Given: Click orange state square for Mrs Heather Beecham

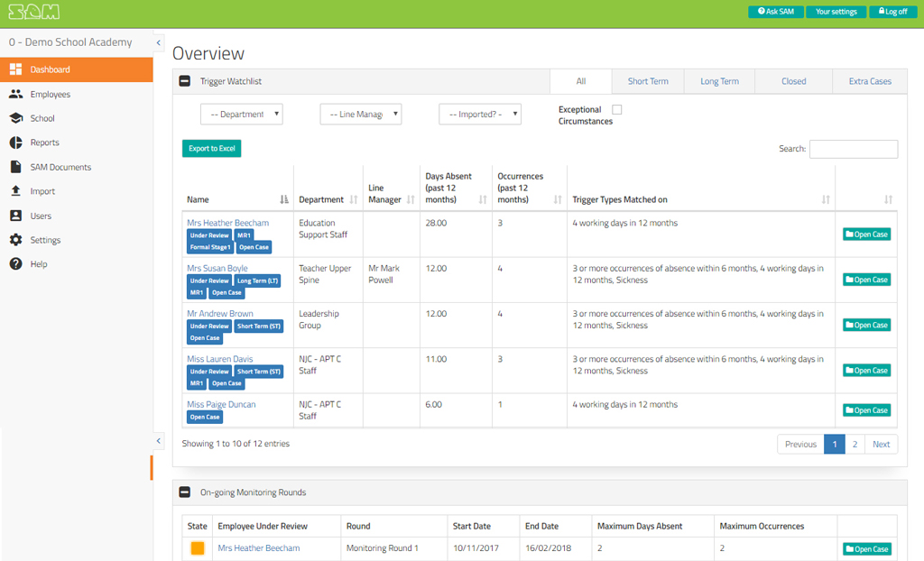Looking at the screenshot, I should [x=198, y=548].
